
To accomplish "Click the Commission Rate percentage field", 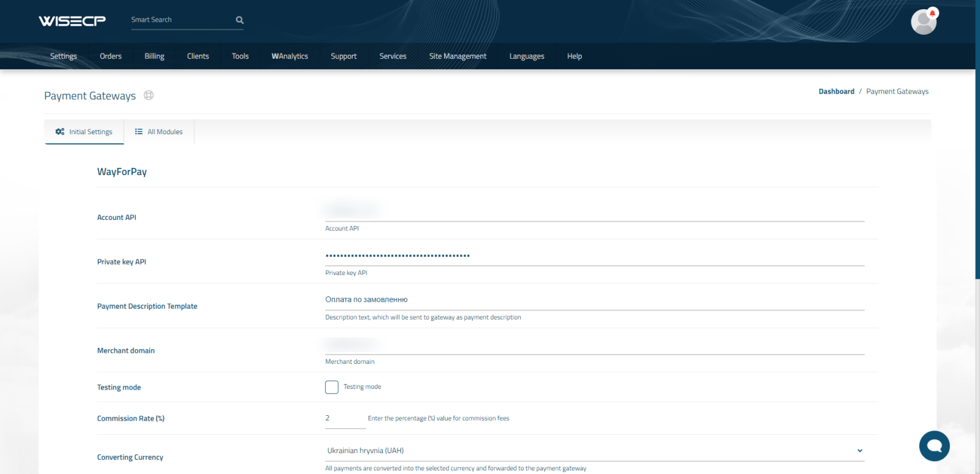I will (345, 419).
